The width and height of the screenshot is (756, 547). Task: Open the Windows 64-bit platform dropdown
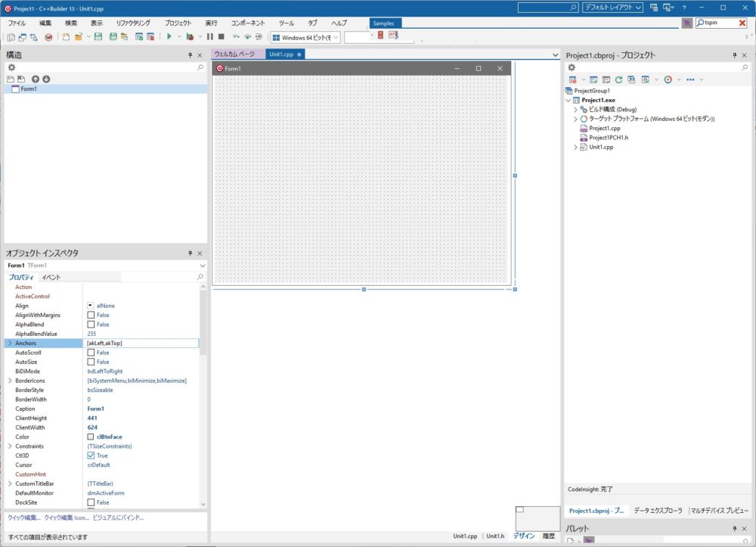pyautogui.click(x=336, y=37)
